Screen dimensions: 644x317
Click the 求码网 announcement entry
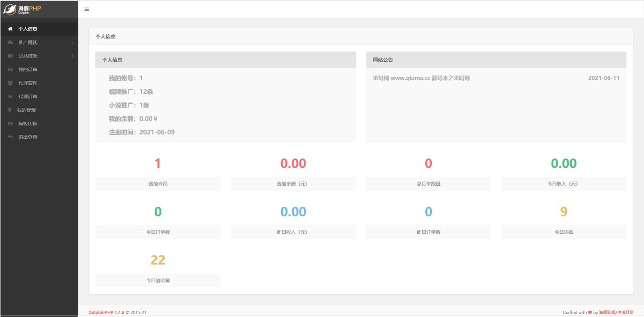(x=421, y=78)
